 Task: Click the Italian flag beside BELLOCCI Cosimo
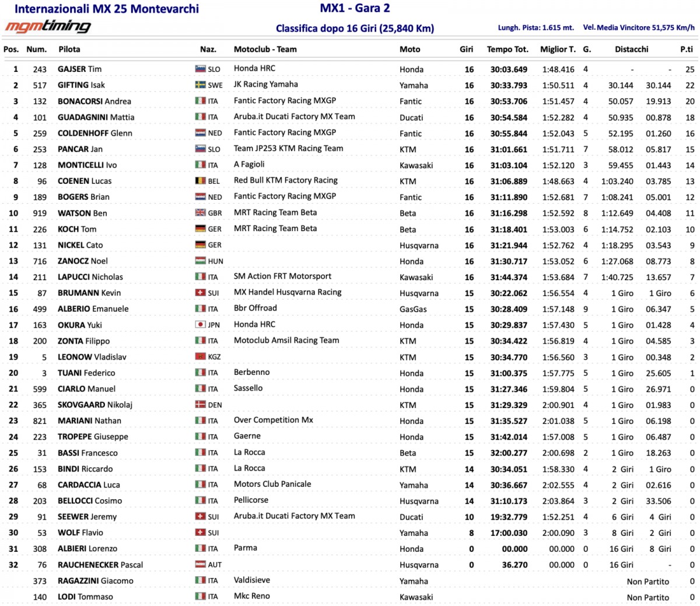200,500
